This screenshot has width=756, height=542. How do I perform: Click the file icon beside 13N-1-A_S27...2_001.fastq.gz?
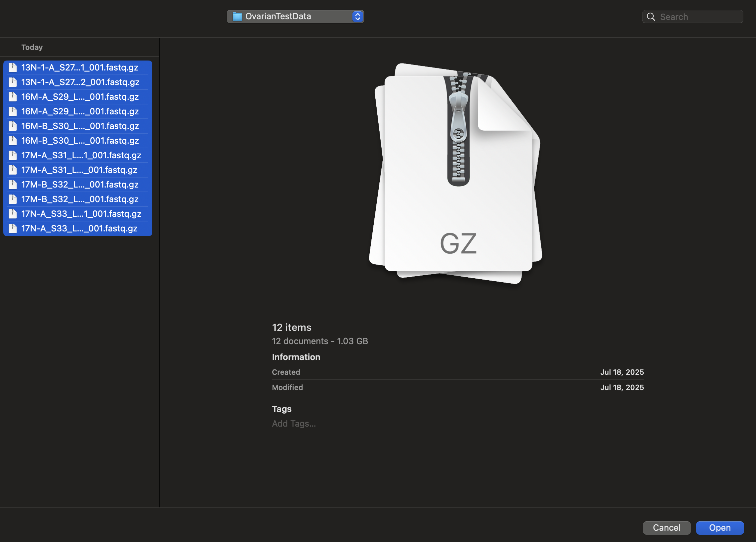[x=13, y=82]
